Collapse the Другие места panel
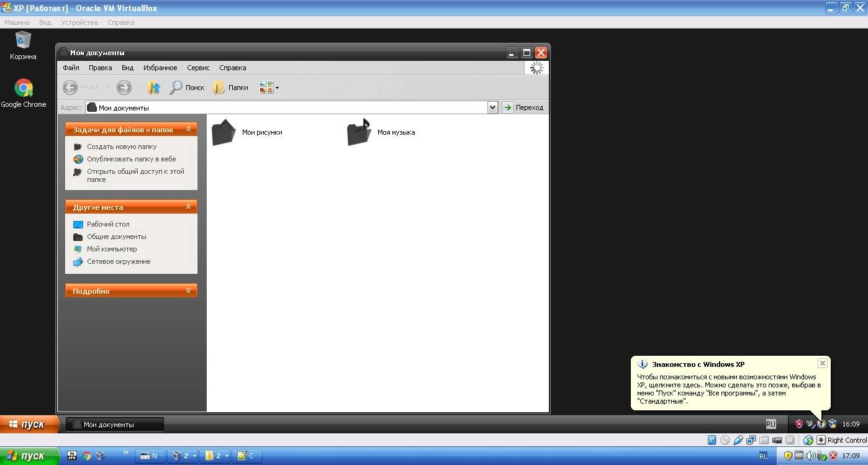 pyautogui.click(x=188, y=207)
